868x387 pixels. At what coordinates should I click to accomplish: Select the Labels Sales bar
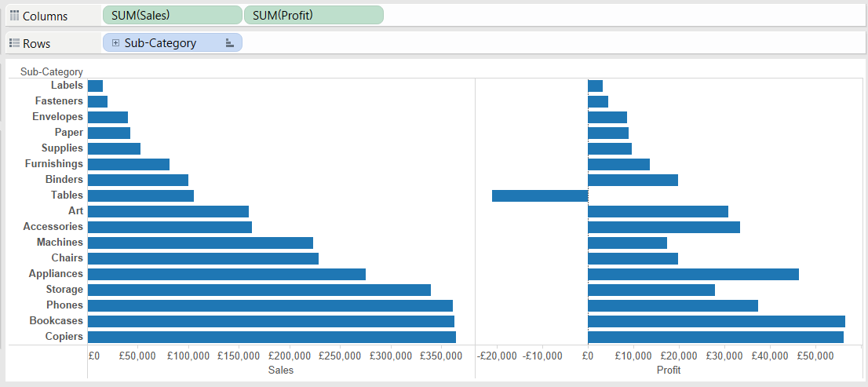[95, 86]
